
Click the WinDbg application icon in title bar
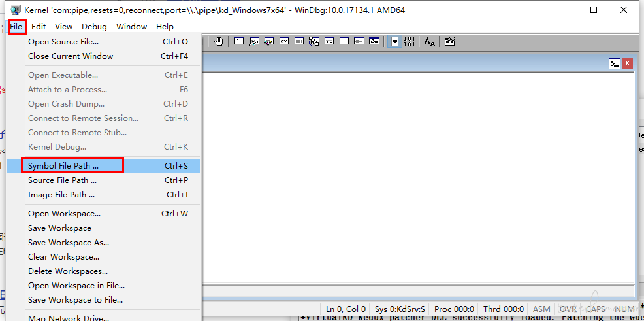pos(15,10)
